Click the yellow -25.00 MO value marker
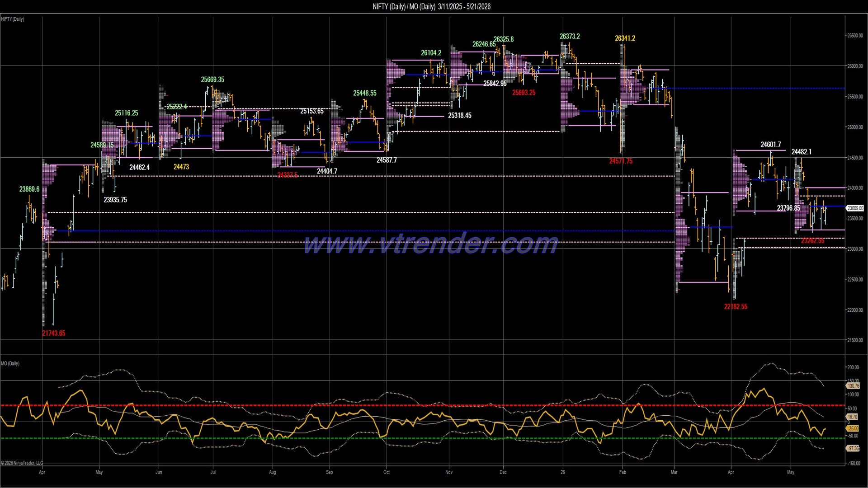The height and width of the screenshot is (488, 868). 853,428
